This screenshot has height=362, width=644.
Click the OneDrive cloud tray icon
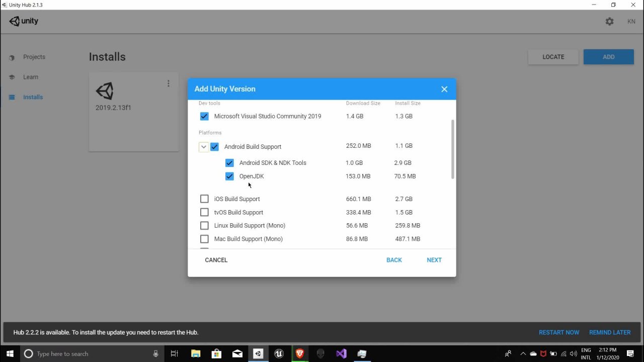coord(533,354)
